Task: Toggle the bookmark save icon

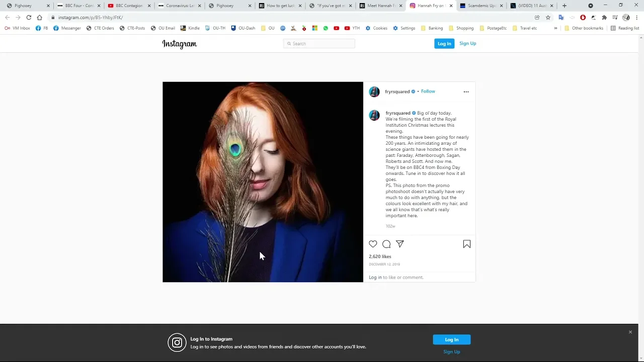Action: click(467, 244)
